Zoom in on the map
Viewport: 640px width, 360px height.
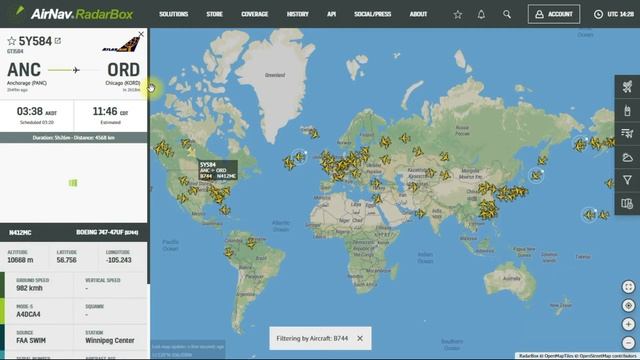click(629, 324)
